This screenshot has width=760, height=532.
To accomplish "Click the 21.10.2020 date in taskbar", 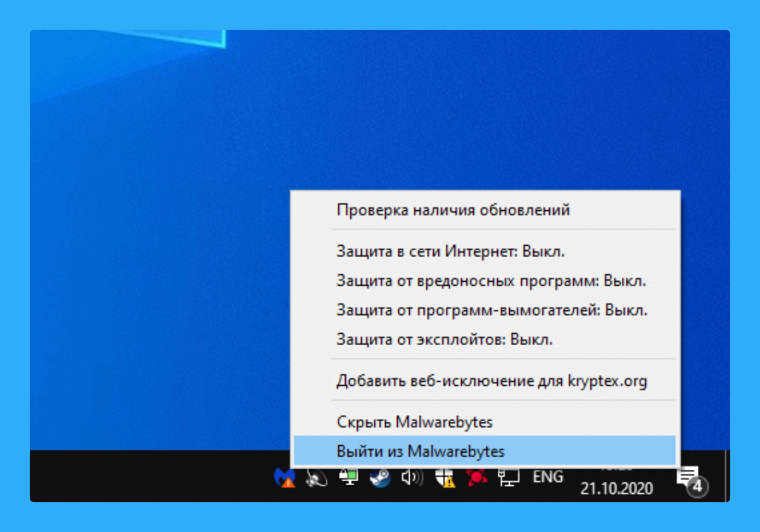I will (617, 489).
